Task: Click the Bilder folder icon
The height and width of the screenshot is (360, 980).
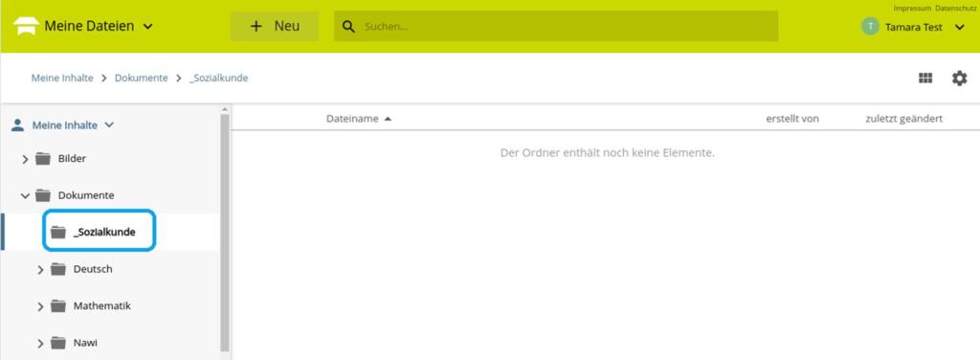Action: tap(43, 159)
